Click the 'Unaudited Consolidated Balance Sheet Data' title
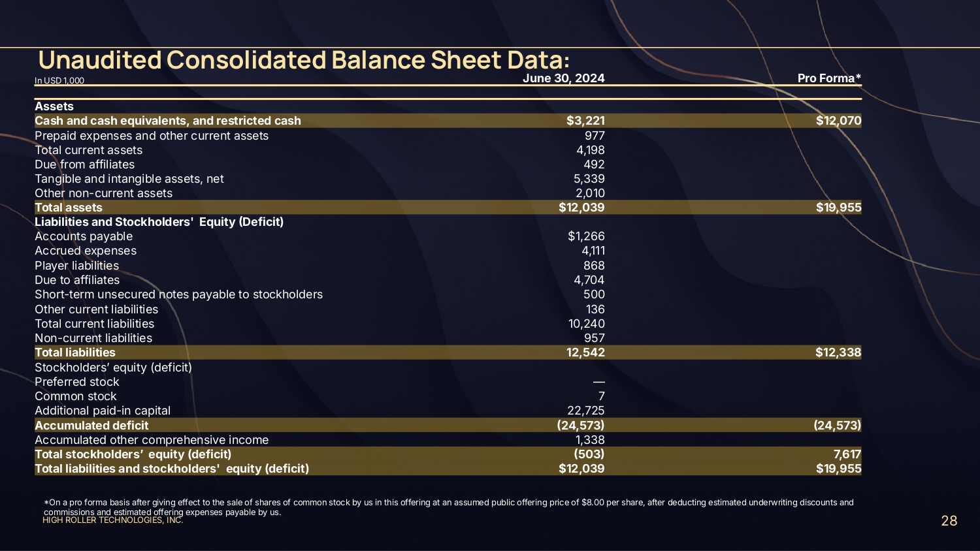Screen dimensions: 980x551 [304, 60]
